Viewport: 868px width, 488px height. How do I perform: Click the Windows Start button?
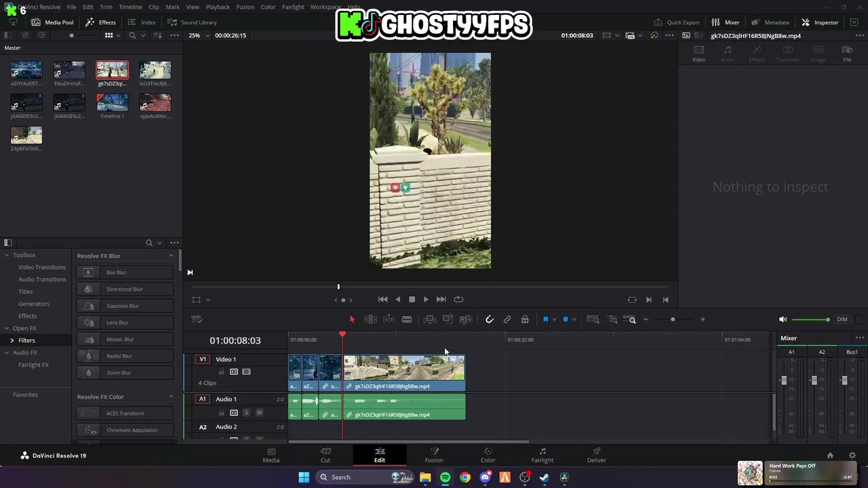point(304,477)
